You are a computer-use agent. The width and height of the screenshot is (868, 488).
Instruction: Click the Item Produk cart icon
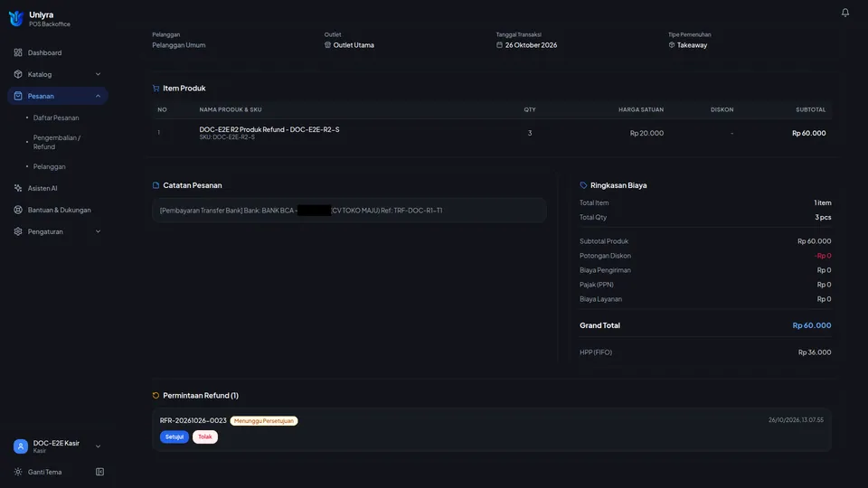coord(156,88)
